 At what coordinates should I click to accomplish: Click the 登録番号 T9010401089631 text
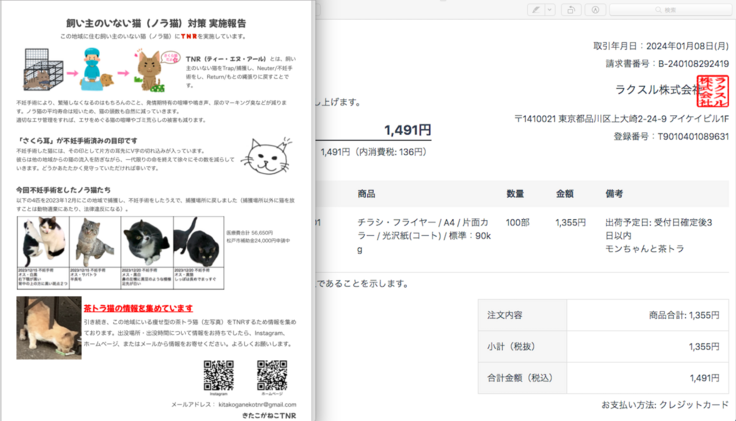tap(671, 136)
